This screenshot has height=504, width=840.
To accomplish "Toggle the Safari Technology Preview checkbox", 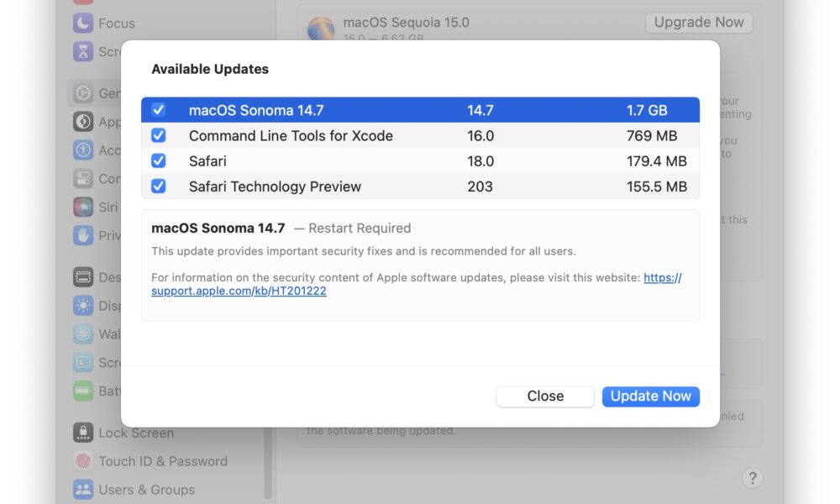I will click(x=158, y=186).
